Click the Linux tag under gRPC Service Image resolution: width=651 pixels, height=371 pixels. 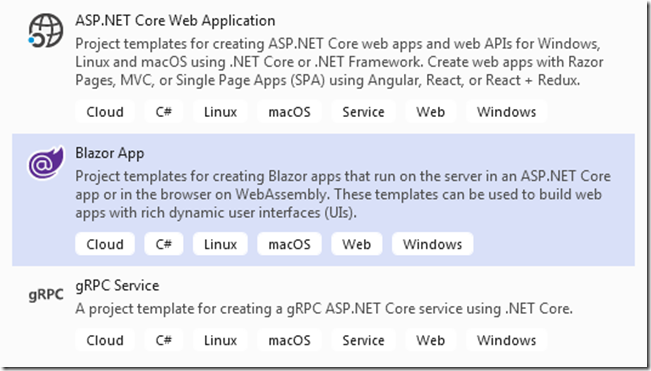[x=220, y=340]
